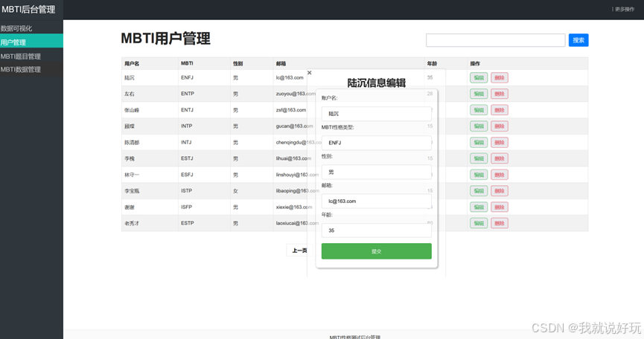This screenshot has height=339, width=644.
Task: Click the user name cell 林守一
Action: 132,175
